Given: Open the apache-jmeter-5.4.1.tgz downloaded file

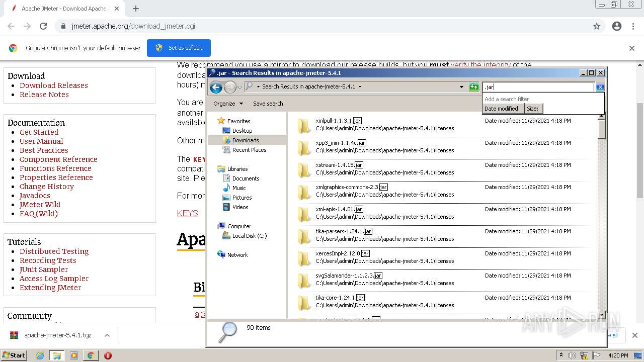Looking at the screenshot, I should 57,335.
